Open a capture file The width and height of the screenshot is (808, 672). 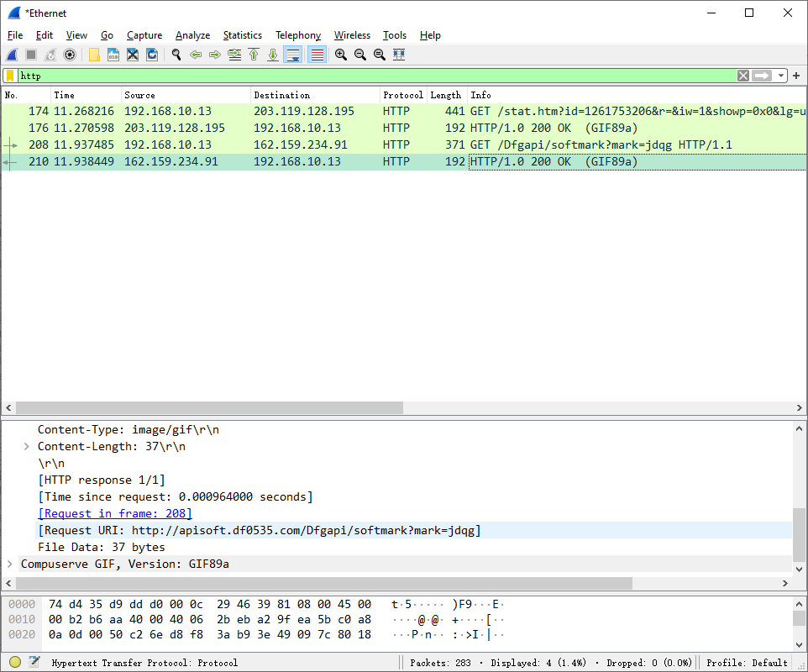click(94, 55)
